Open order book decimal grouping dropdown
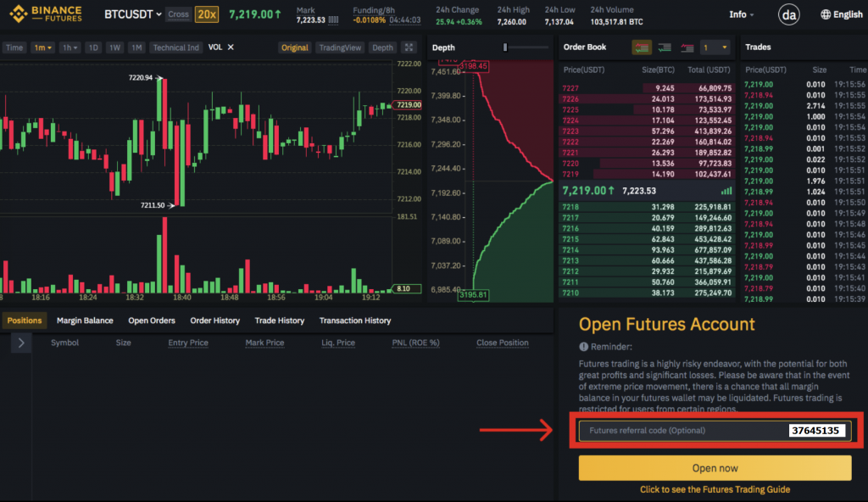868x502 pixels. (x=715, y=47)
